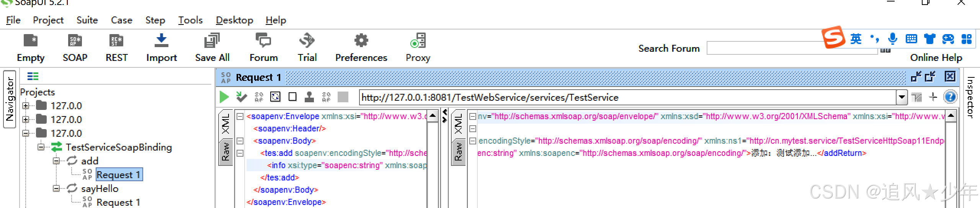Open the Step menu

click(155, 20)
